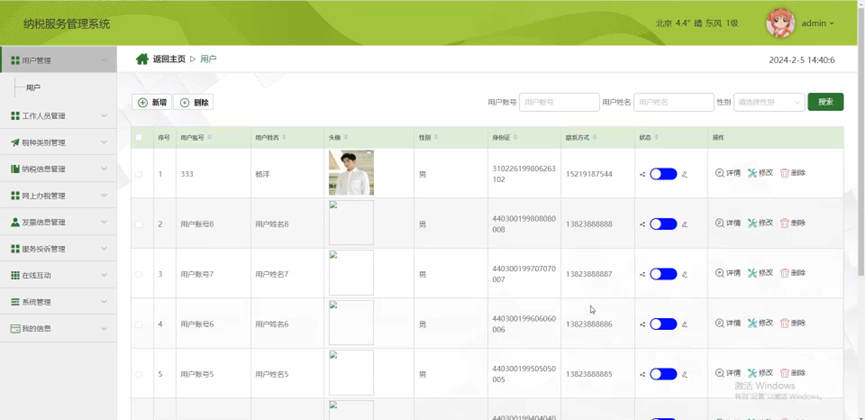Toggle status switch for 用户账号6
Screen dimensions: 865x420
tap(663, 324)
